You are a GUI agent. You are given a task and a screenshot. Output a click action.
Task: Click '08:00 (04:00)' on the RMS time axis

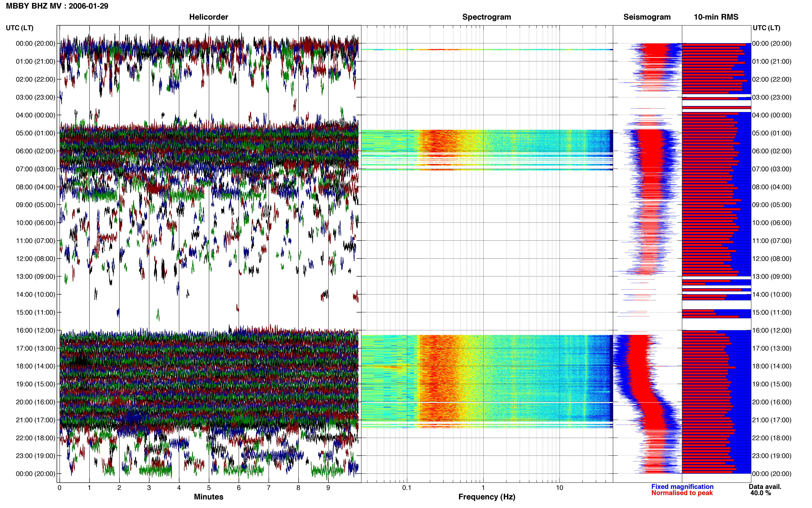pos(772,187)
